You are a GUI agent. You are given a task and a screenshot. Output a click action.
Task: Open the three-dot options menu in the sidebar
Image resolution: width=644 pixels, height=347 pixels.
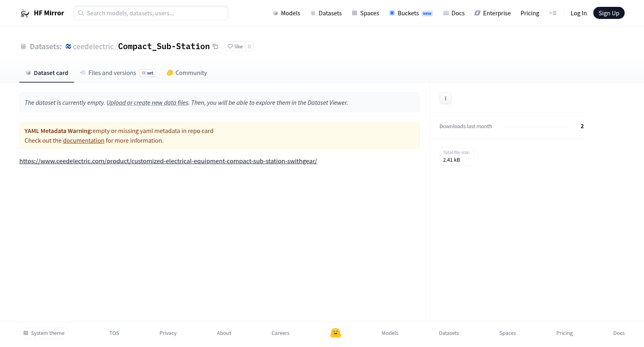point(446,98)
